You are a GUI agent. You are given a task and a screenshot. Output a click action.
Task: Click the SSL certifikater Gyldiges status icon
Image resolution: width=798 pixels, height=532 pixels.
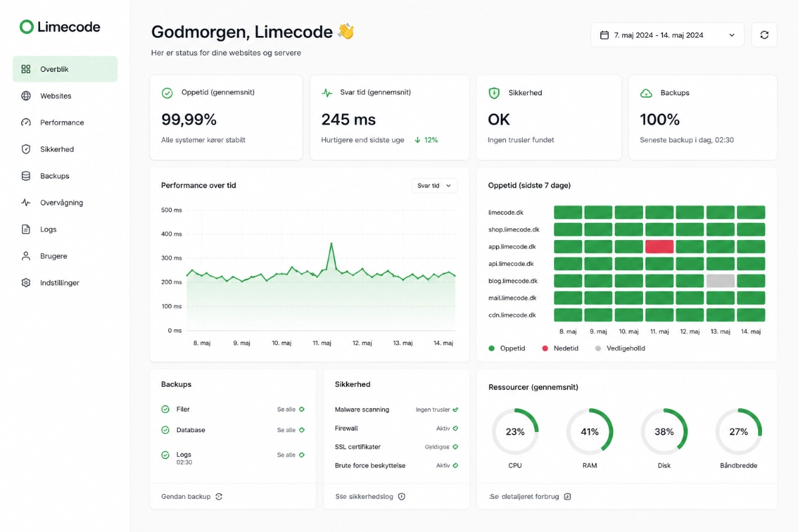456,447
